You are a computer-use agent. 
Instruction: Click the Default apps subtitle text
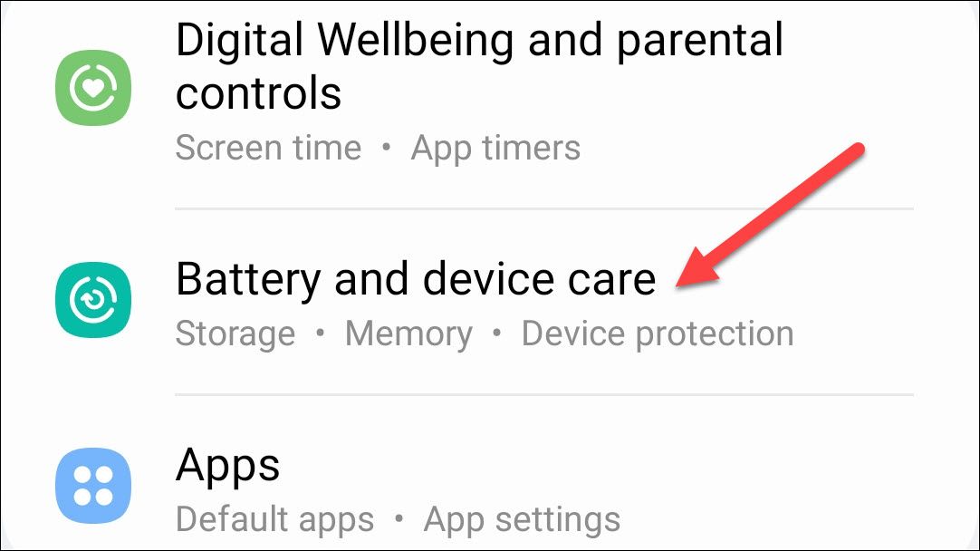pos(275,519)
